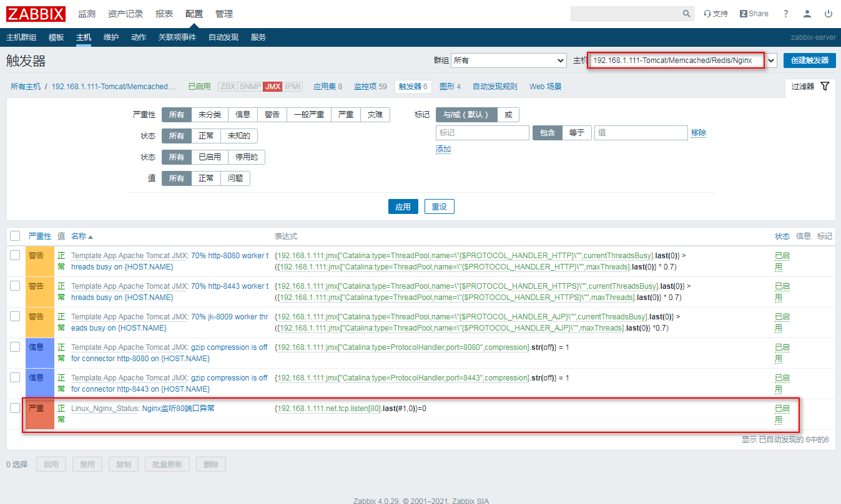Click the 标记 tag name input

[483, 133]
